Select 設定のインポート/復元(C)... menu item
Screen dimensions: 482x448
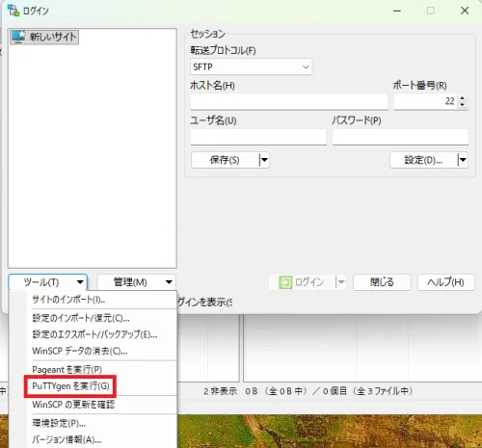tap(94, 318)
